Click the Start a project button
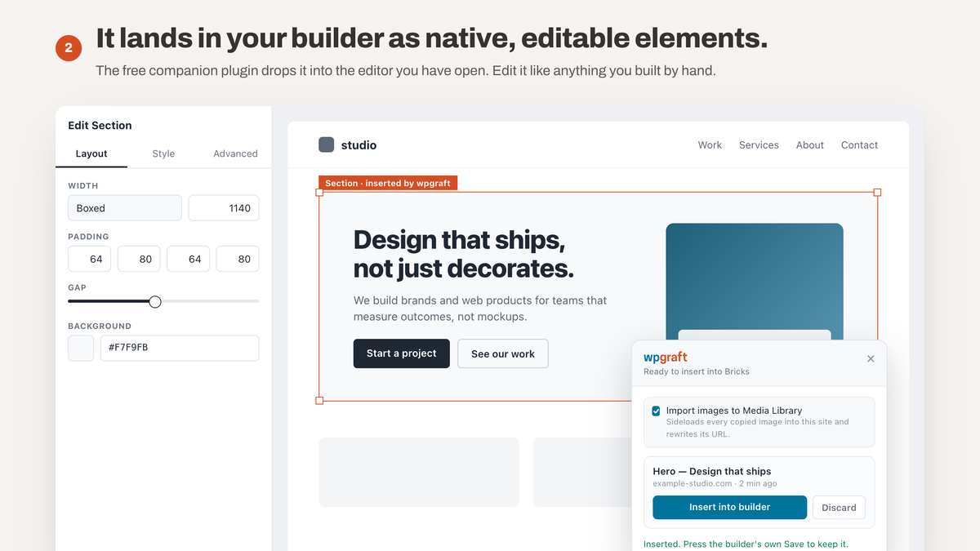980x551 pixels. pos(402,353)
